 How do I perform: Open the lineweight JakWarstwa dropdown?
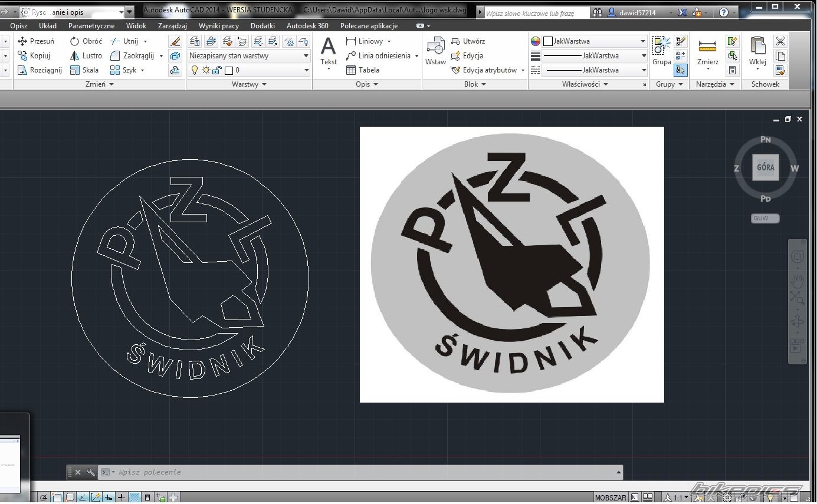coord(595,55)
